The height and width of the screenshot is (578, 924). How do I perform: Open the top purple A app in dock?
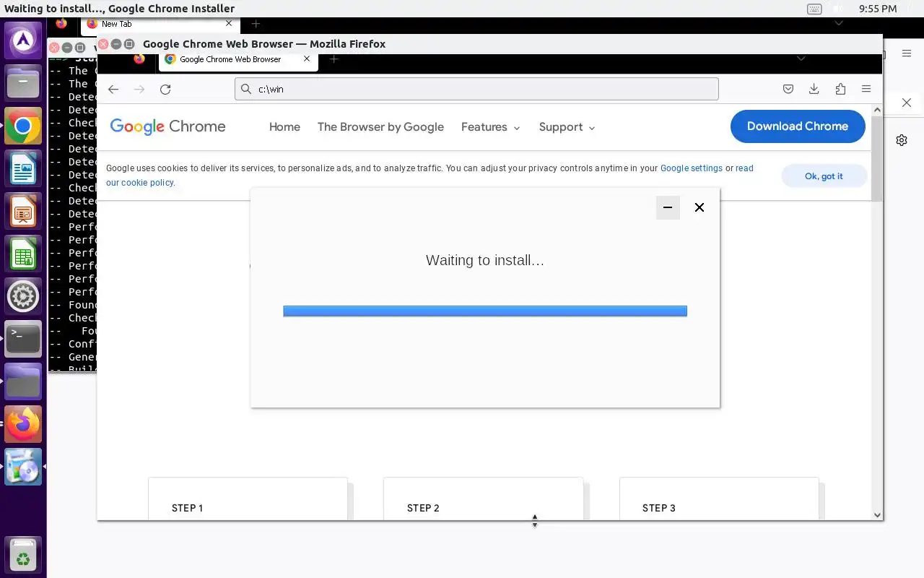point(23,41)
